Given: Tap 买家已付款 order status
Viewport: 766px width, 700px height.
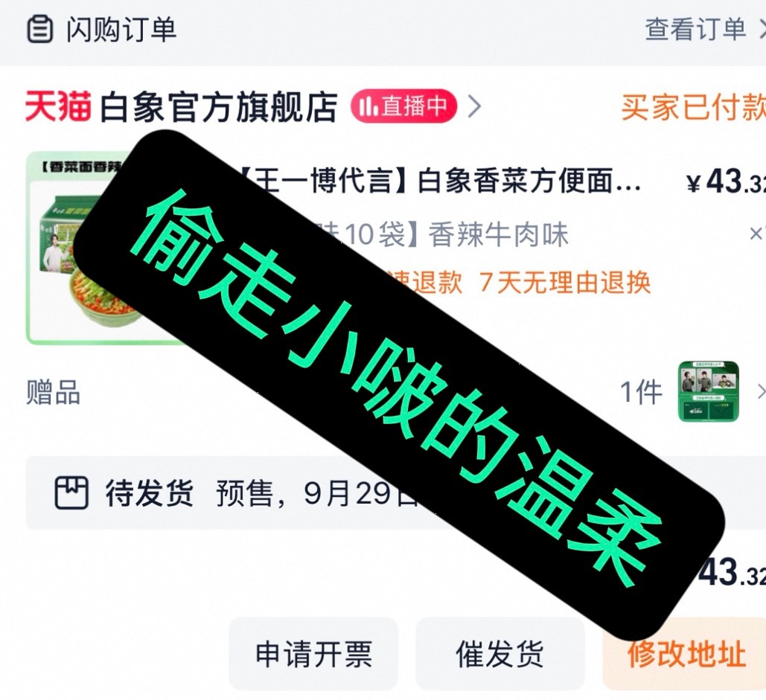Looking at the screenshot, I should tap(693, 106).
